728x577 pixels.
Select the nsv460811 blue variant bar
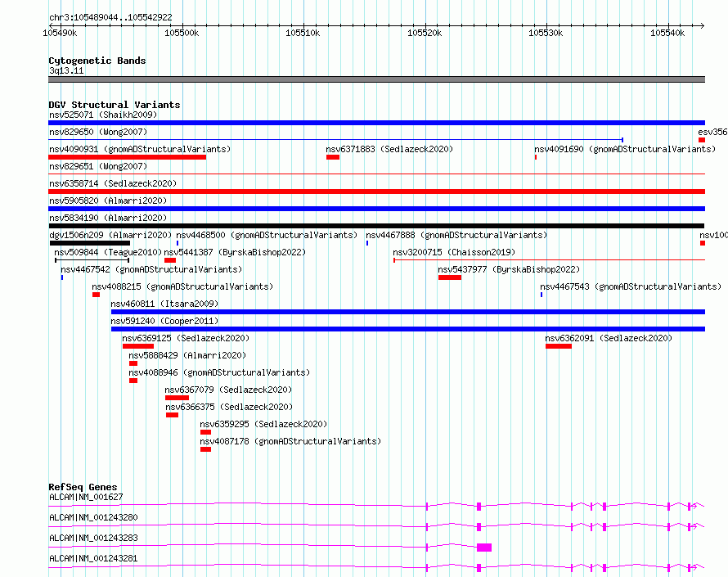coord(408,312)
